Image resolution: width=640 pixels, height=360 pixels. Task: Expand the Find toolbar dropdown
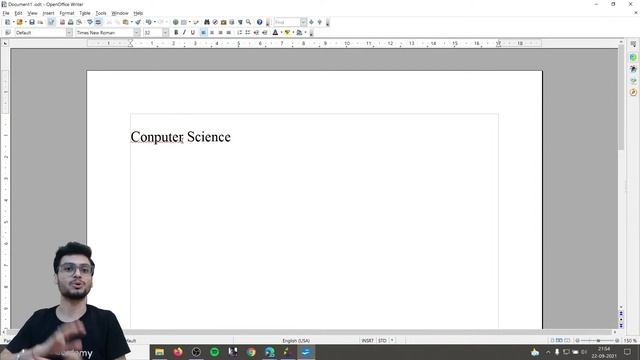303,22
